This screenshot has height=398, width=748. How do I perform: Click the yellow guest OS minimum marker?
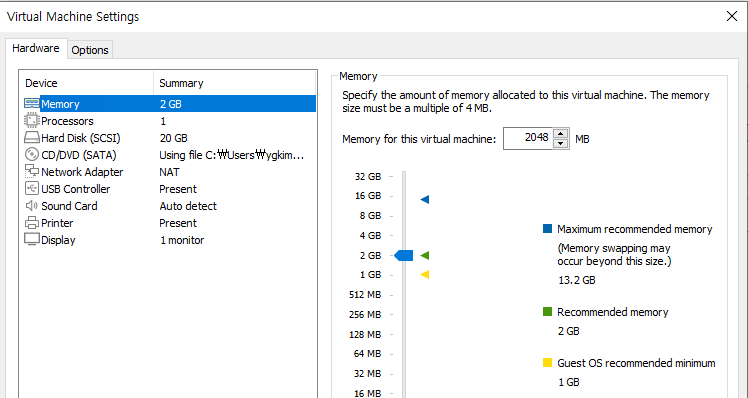[x=425, y=274]
